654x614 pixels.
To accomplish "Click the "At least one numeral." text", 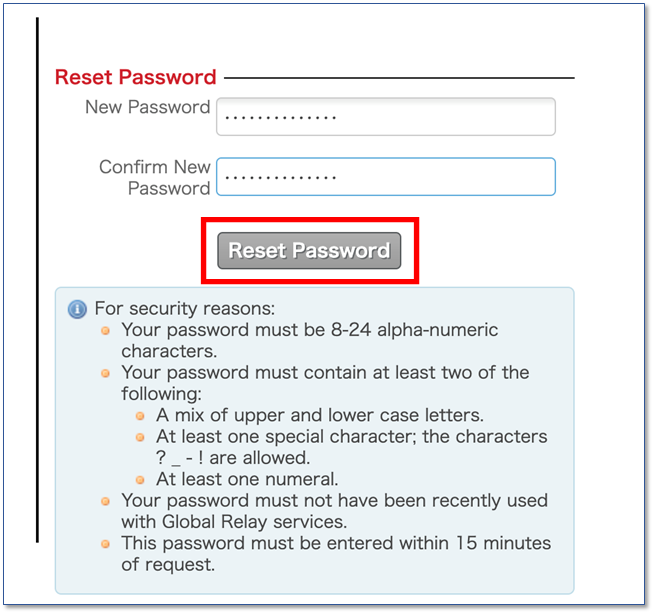I will [247, 479].
